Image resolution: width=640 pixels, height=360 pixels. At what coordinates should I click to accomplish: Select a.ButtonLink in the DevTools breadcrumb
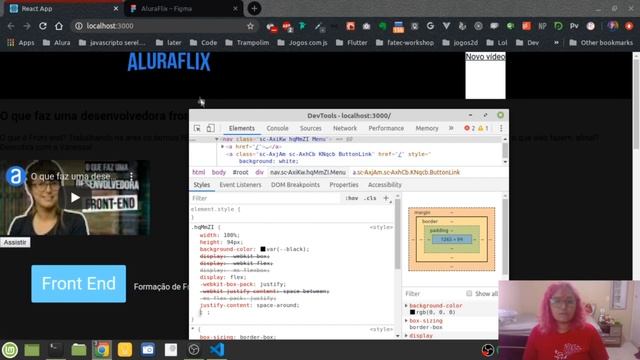point(406,172)
